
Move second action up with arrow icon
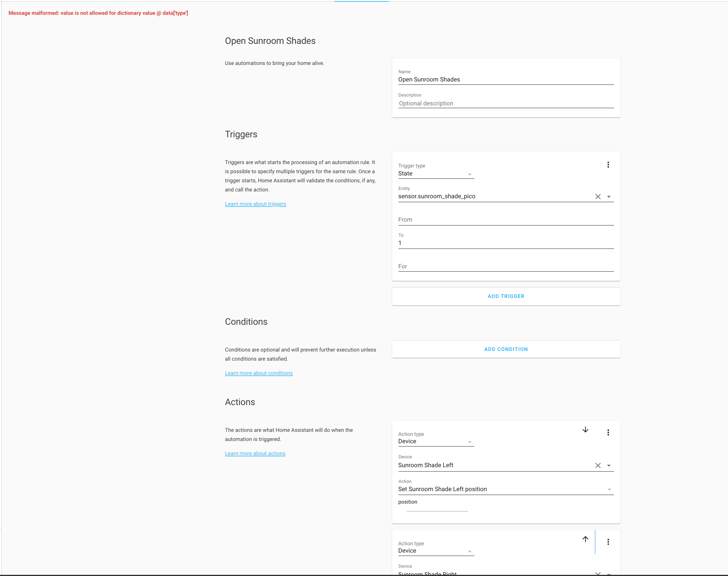(585, 539)
